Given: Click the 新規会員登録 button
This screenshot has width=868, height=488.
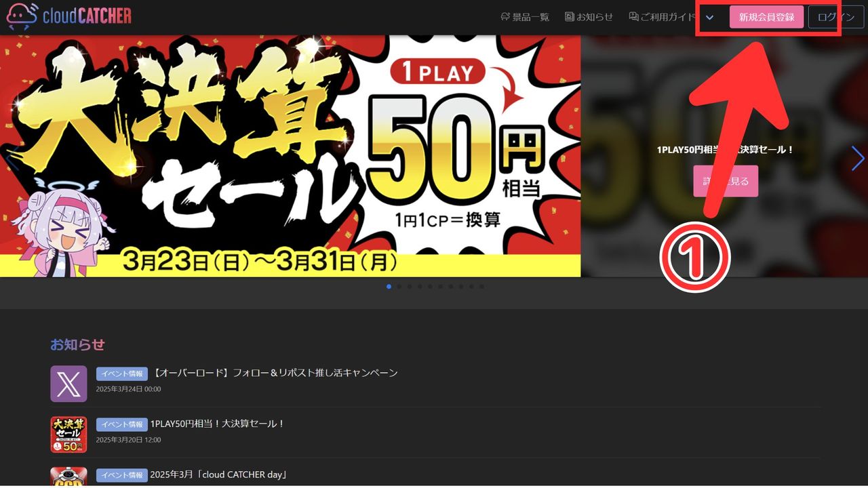Looking at the screenshot, I should tap(766, 17).
